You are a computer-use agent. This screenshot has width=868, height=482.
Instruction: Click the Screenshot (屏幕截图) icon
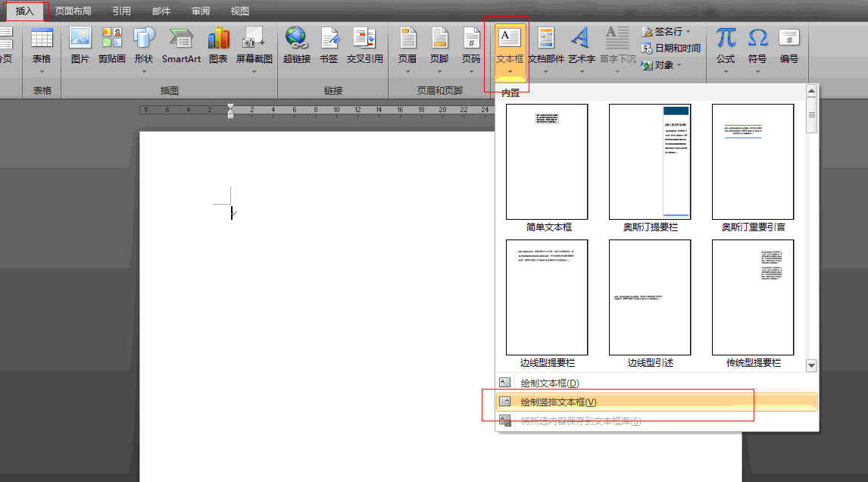pos(254,38)
